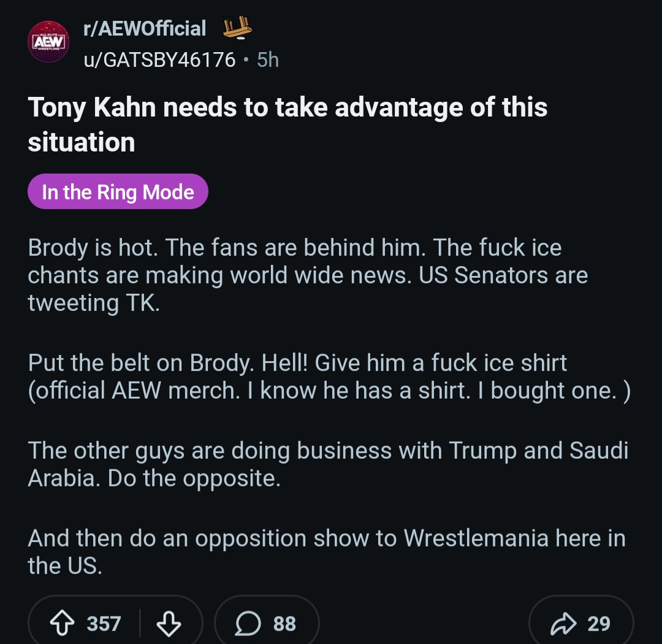Click the 5h post timestamp
Image resolution: width=662 pixels, height=644 pixels.
(x=268, y=59)
